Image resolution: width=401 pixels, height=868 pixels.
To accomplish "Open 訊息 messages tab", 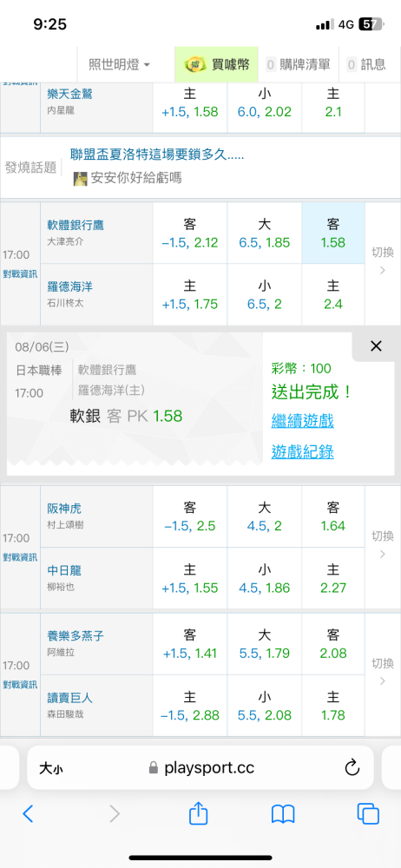I will [366, 65].
